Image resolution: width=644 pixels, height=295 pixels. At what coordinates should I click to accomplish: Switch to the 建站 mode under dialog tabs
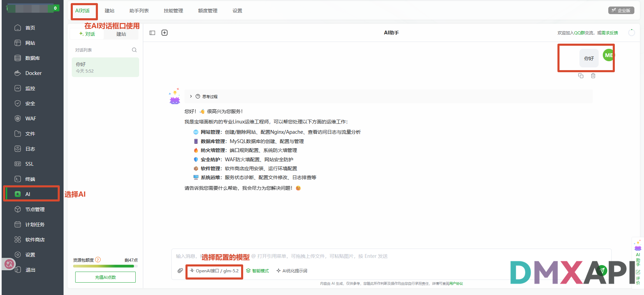tap(121, 34)
